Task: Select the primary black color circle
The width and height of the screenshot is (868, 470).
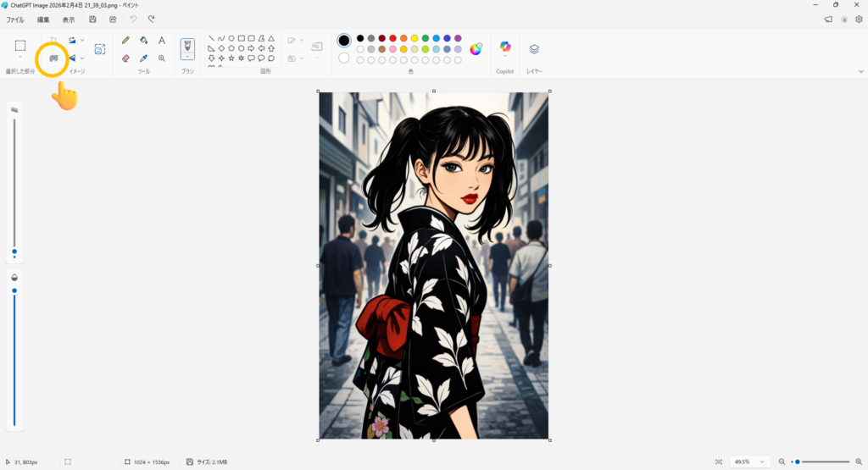Action: [344, 41]
